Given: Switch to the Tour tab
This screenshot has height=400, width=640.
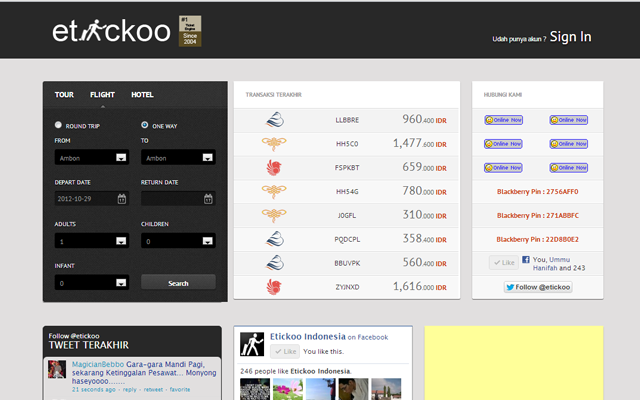Looking at the screenshot, I should point(64,95).
